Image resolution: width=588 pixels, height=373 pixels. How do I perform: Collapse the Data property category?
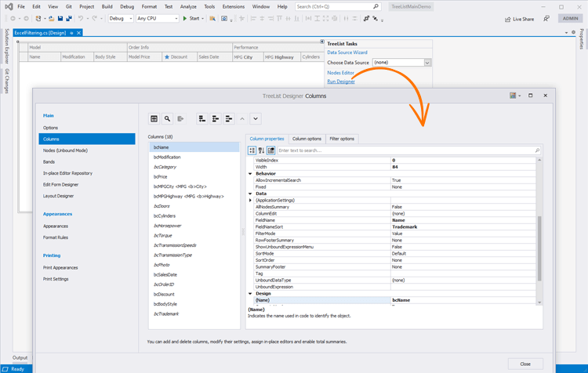(250, 194)
